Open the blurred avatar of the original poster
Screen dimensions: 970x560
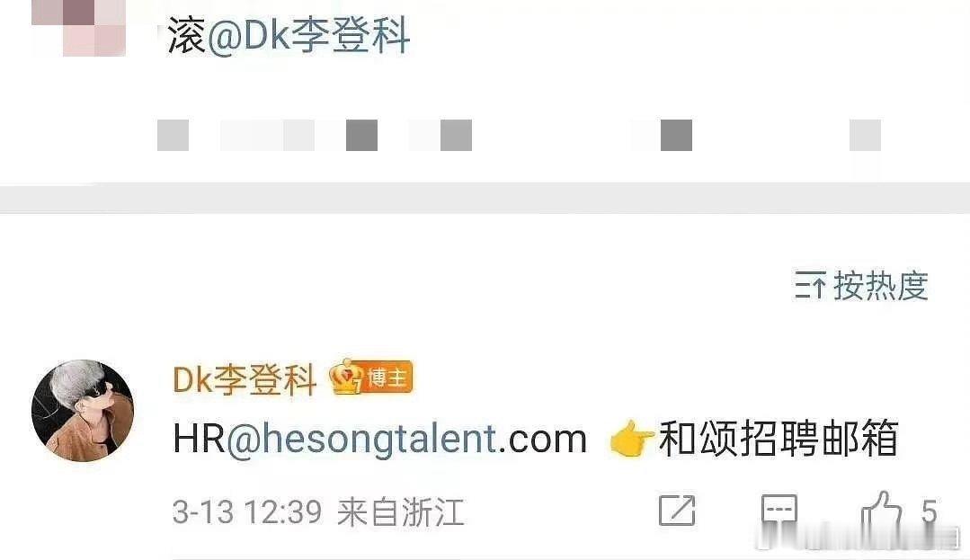click(x=78, y=28)
